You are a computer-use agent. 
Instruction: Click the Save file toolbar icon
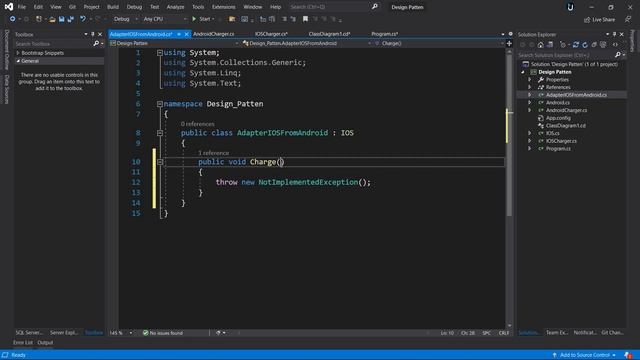[x=61, y=19]
